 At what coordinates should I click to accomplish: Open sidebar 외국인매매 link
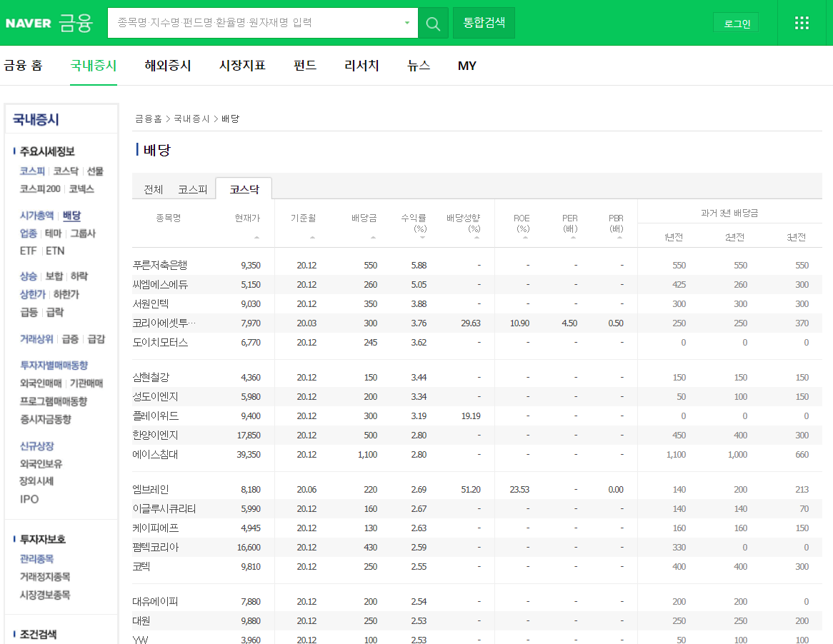coord(41,383)
